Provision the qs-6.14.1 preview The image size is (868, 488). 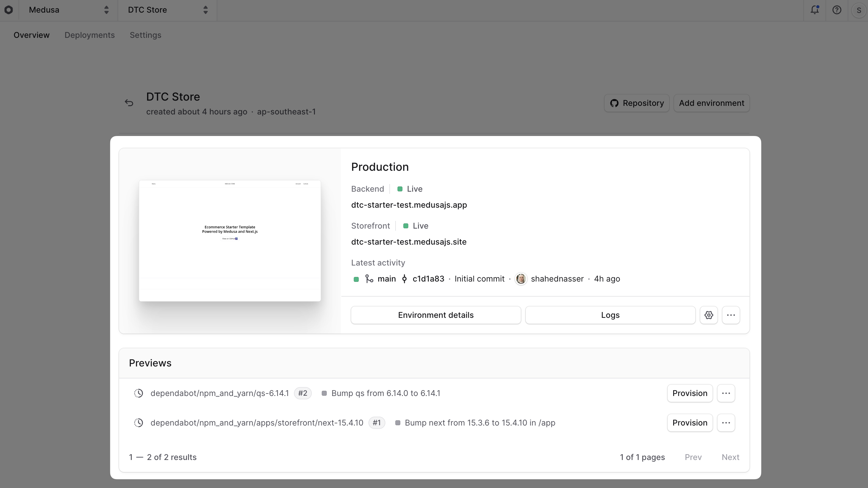pyautogui.click(x=689, y=393)
